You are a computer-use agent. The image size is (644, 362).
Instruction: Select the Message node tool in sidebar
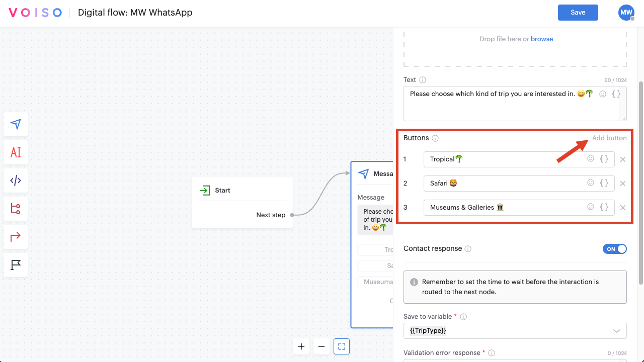click(x=16, y=124)
